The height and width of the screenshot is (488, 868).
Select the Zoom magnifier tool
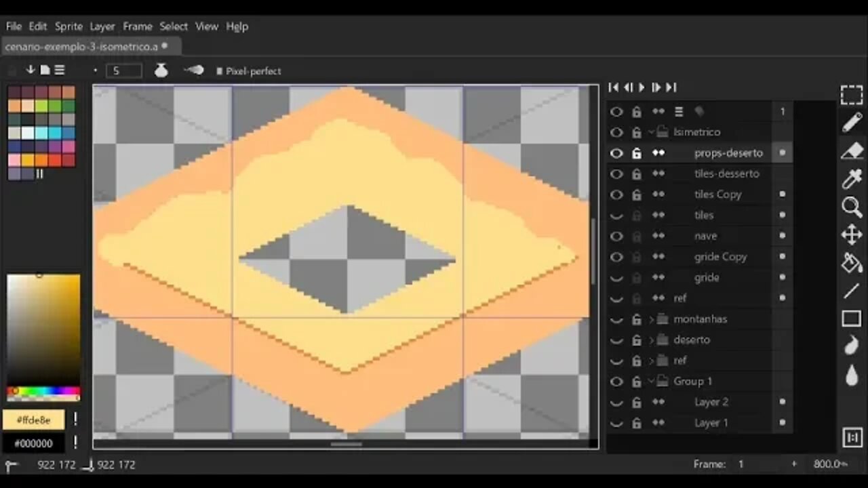[852, 207]
